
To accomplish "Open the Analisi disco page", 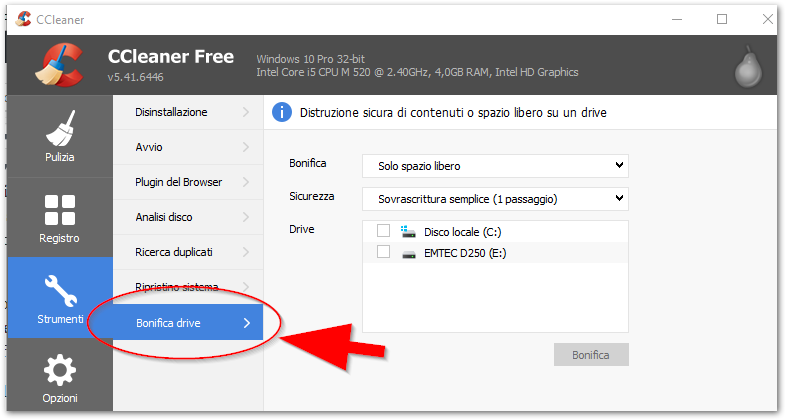I will 188,218.
